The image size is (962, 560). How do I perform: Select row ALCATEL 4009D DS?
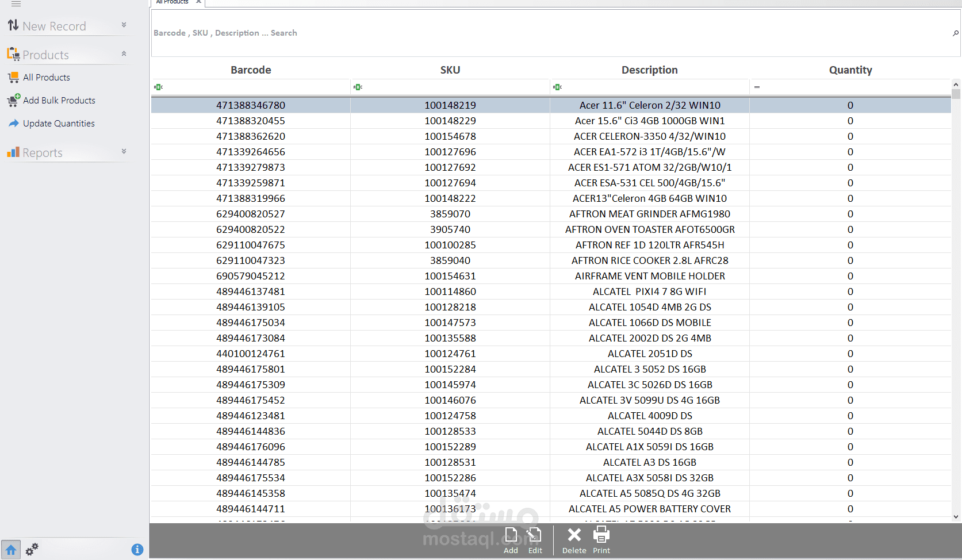click(x=551, y=416)
